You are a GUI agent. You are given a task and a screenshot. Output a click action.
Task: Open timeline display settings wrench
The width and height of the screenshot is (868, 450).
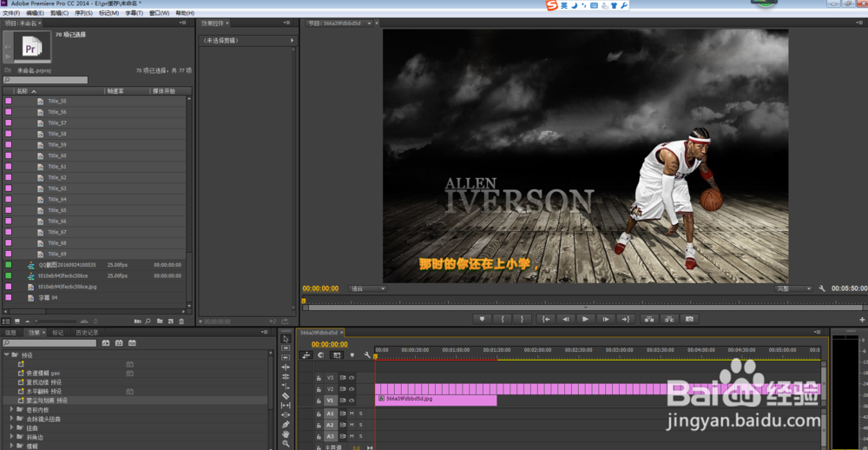click(366, 355)
